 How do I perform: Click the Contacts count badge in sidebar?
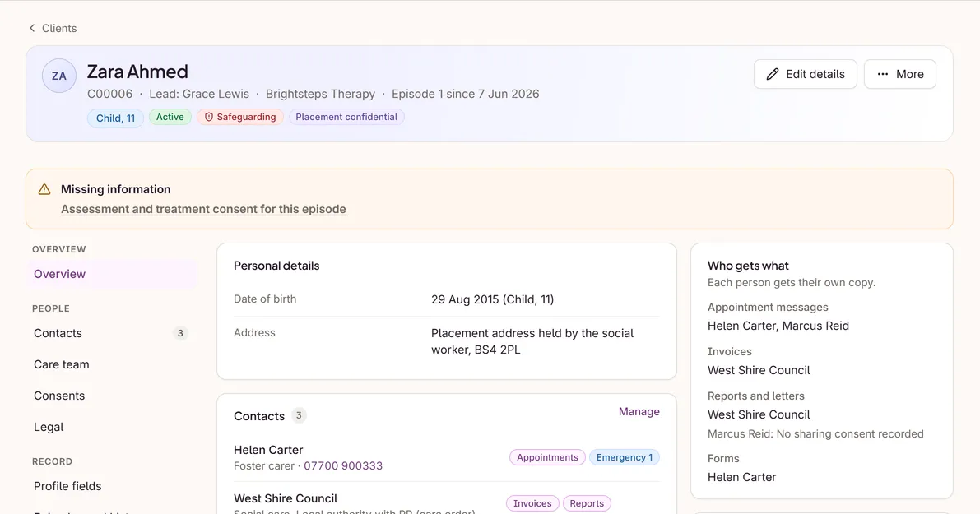tap(181, 334)
